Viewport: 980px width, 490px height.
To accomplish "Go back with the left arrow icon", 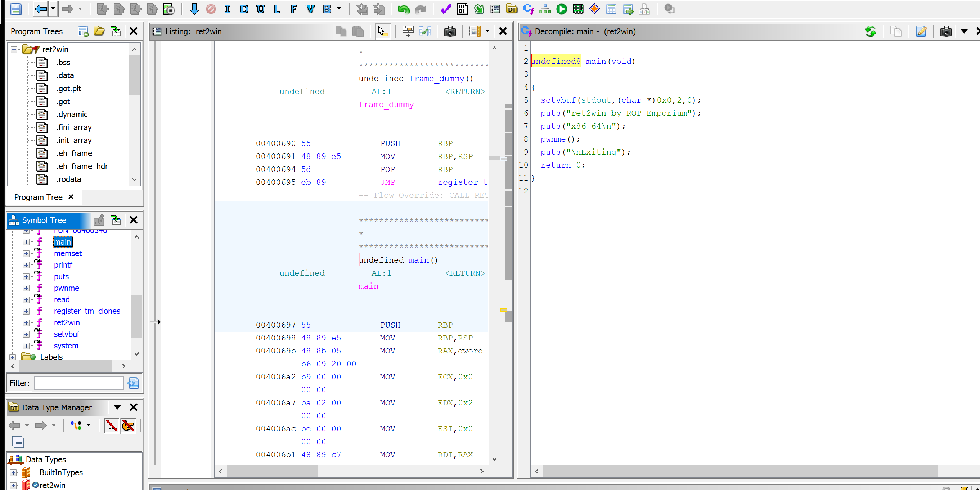I will click(x=41, y=9).
